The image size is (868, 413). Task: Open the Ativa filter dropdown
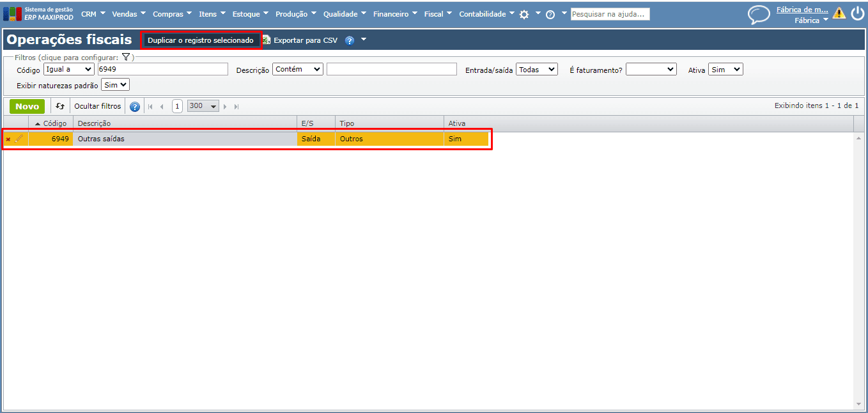click(725, 69)
